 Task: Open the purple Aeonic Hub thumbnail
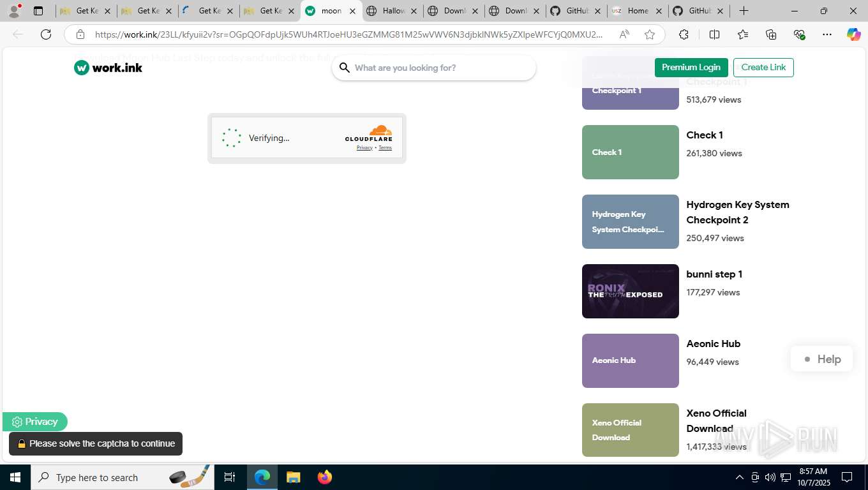point(631,360)
